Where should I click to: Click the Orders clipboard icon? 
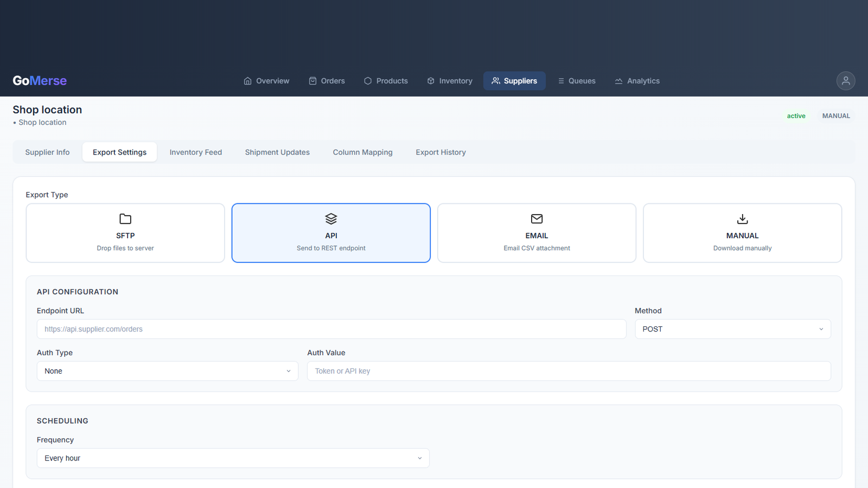click(x=312, y=81)
